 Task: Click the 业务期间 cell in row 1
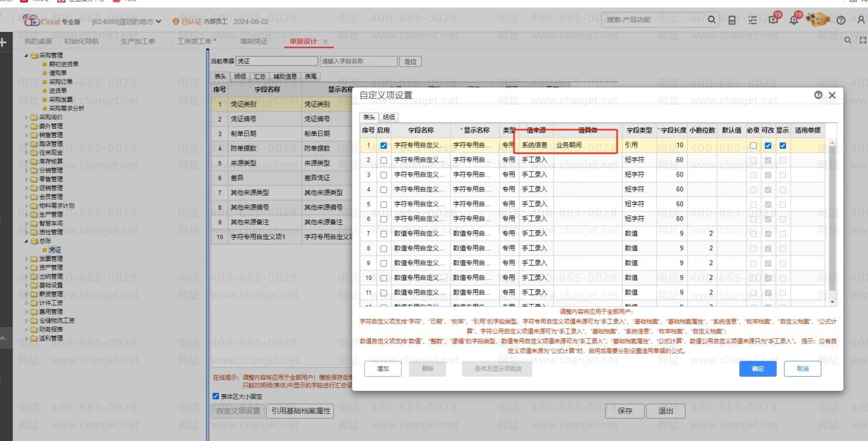pos(587,145)
